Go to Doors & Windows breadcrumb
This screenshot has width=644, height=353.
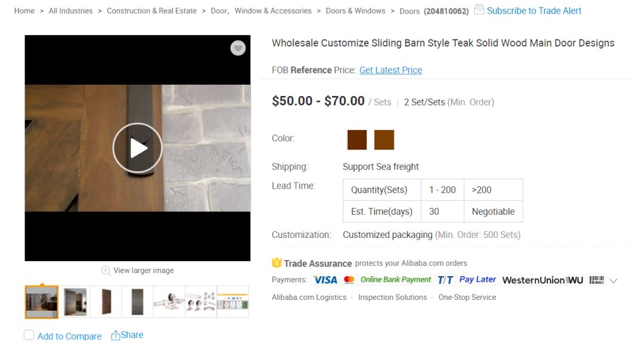[x=355, y=11]
